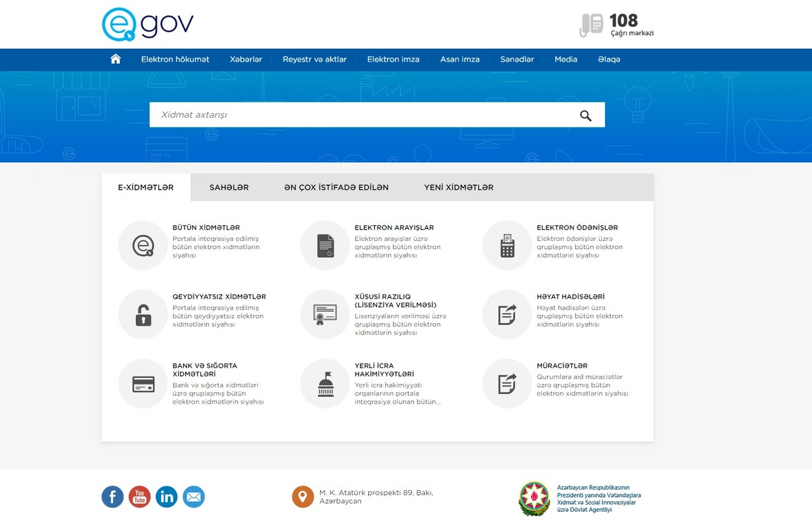The image size is (812, 520).
Task: Open Elektron hökumət menu item
Action: pos(175,60)
